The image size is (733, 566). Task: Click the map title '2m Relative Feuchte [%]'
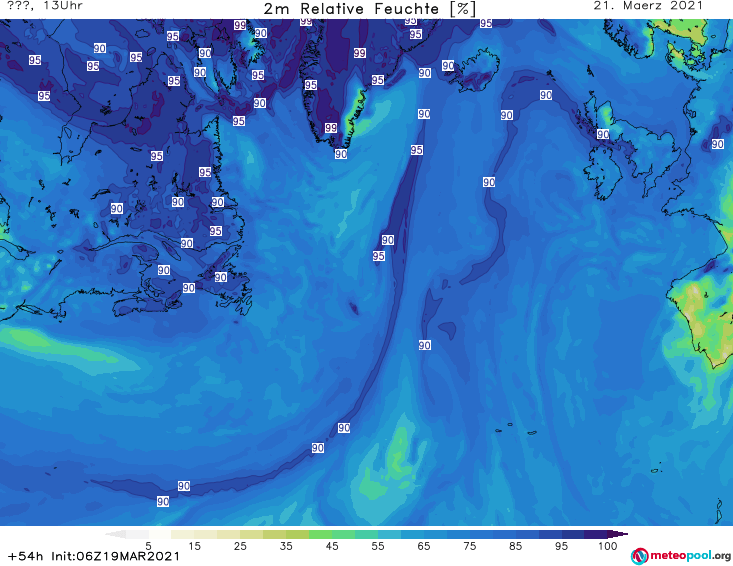click(x=370, y=9)
